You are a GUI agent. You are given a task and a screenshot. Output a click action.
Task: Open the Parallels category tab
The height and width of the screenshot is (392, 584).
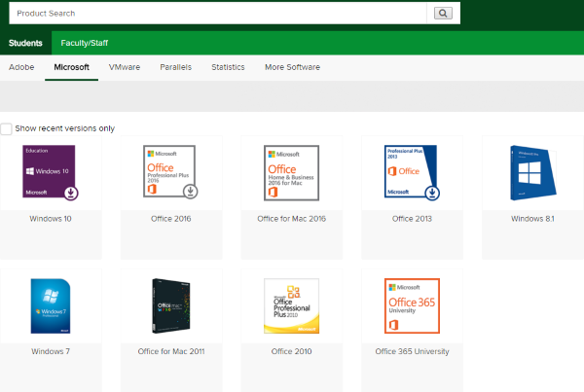click(175, 67)
